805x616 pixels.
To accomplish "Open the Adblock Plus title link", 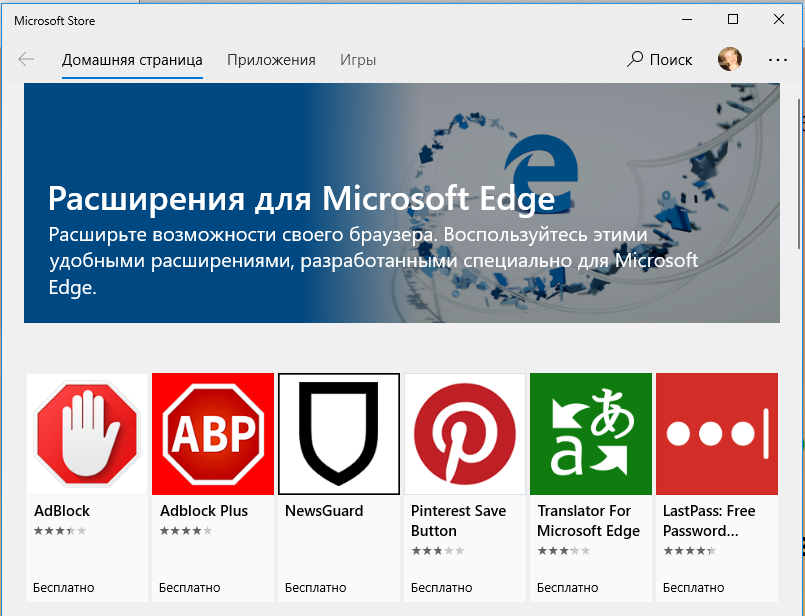I will coord(204,511).
